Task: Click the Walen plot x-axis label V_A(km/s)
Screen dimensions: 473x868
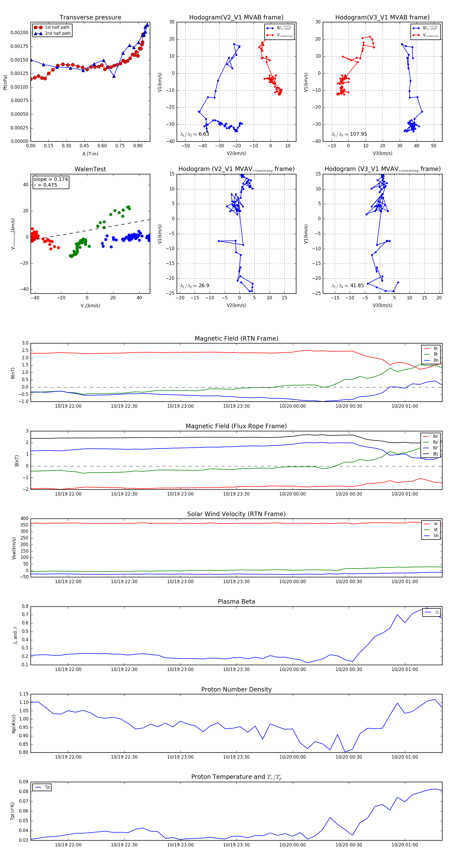Action: pos(90,306)
